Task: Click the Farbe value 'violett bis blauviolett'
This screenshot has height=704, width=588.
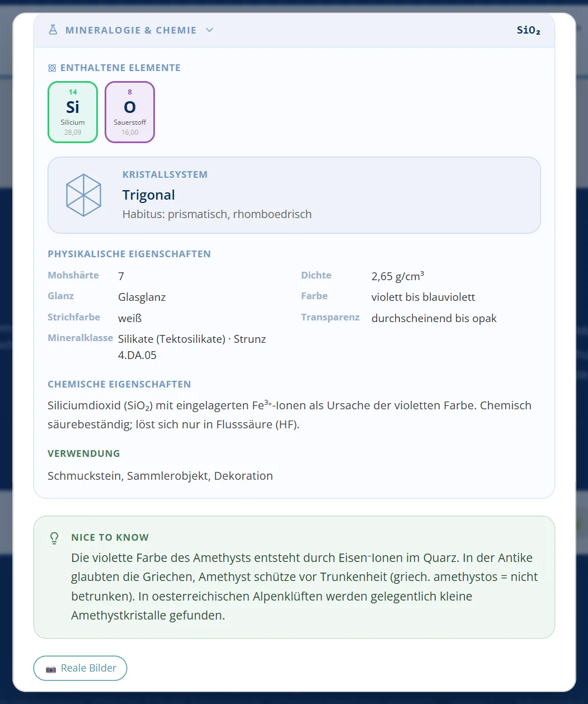Action: click(x=424, y=297)
